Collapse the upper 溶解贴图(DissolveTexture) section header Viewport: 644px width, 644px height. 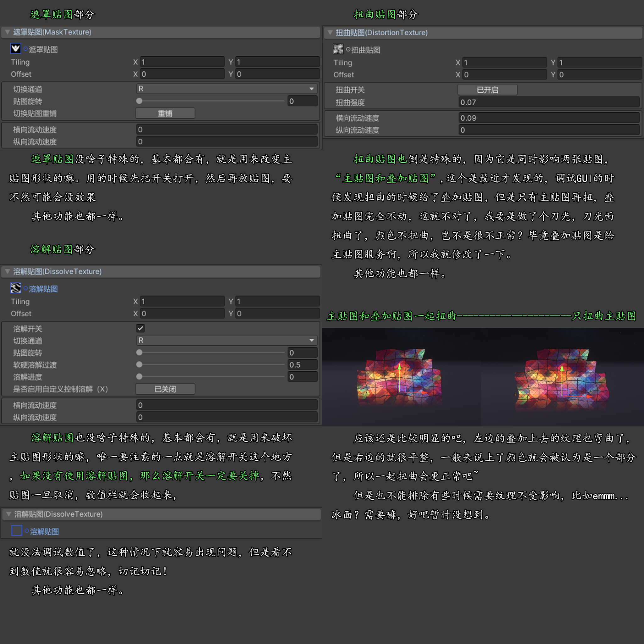point(7,271)
